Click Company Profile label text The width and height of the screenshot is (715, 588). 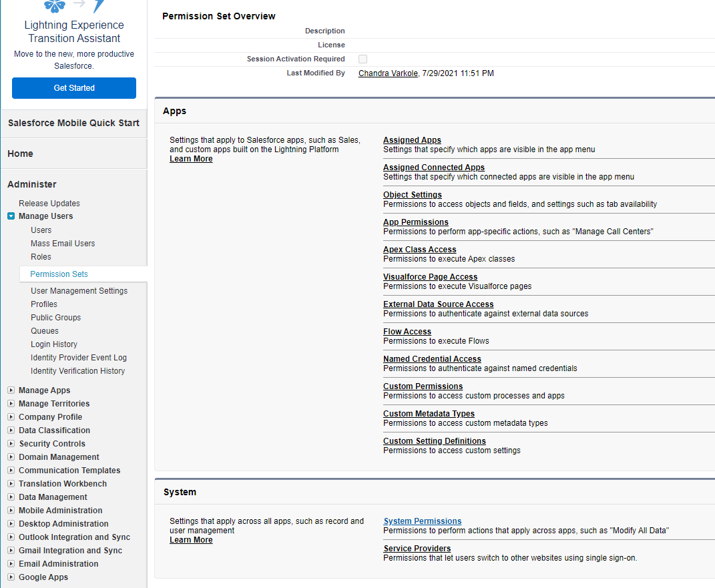(50, 417)
